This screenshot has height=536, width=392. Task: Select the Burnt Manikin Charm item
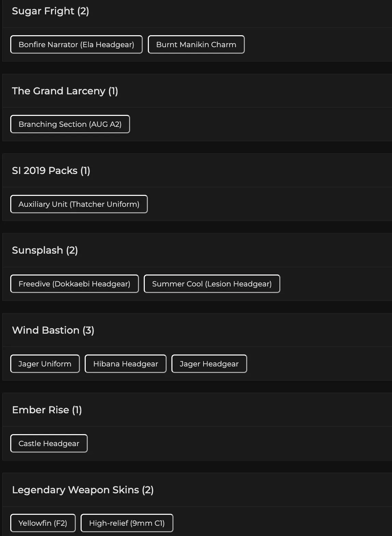tap(196, 44)
